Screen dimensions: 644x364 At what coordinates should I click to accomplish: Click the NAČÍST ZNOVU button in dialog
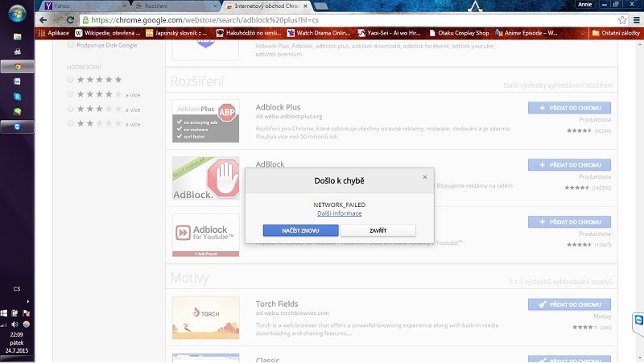pos(300,230)
